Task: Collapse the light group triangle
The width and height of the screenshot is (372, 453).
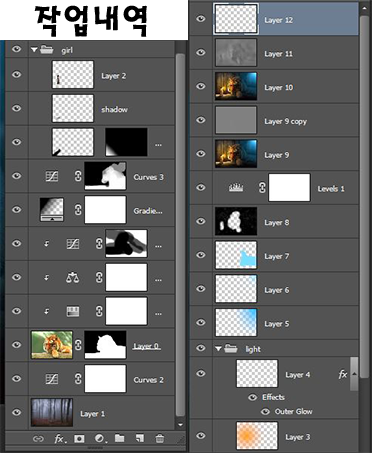Action: click(218, 349)
